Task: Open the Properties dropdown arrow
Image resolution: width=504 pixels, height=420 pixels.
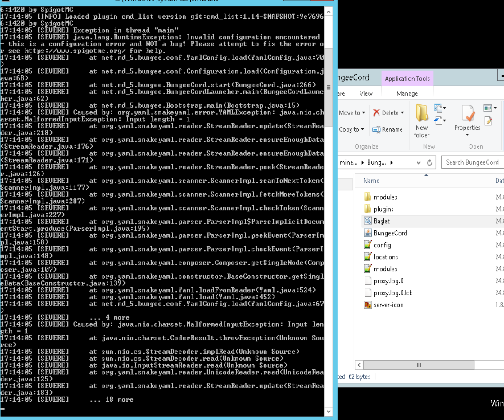Action: pos(468,134)
